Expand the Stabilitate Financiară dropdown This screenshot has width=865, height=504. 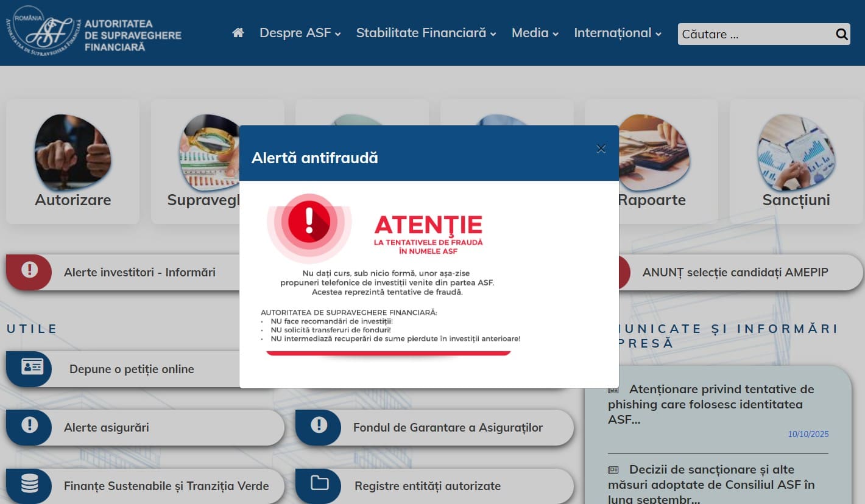click(426, 33)
